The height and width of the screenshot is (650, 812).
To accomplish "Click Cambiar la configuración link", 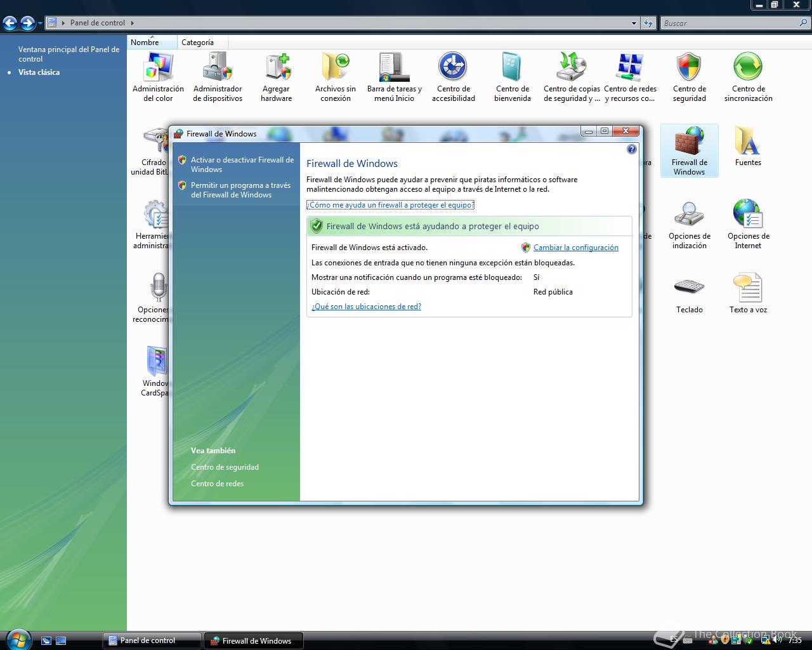I will (576, 248).
